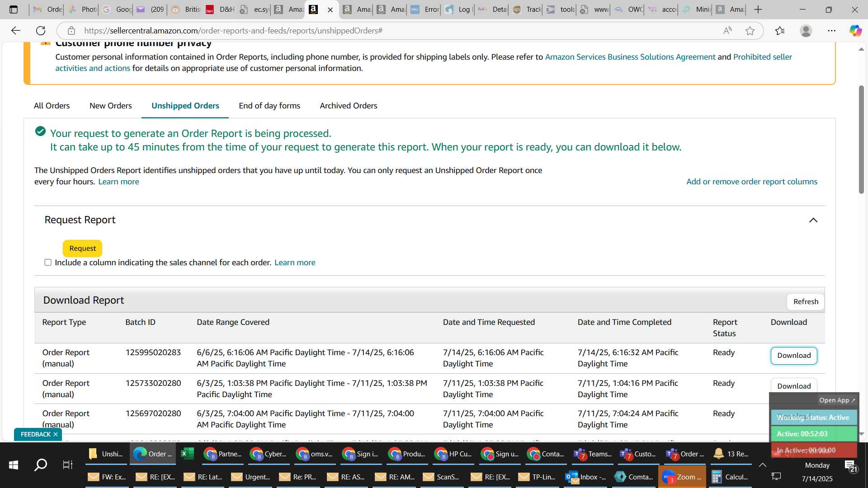Click the FEEDBACK tag
The height and width of the screenshot is (488, 868).
pos(36,434)
